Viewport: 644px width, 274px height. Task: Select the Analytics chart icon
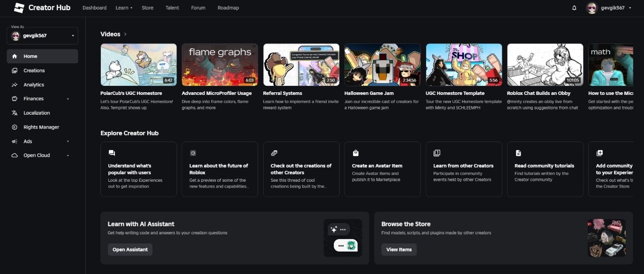tap(14, 85)
